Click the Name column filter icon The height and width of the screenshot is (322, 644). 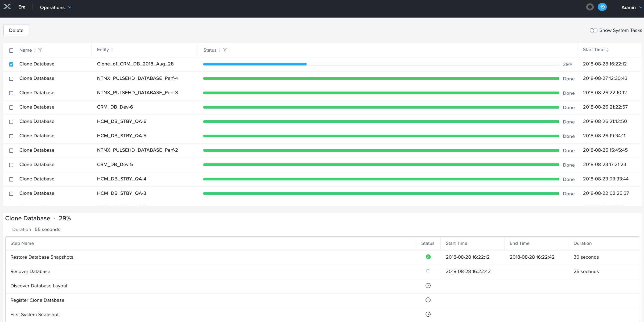(x=40, y=50)
